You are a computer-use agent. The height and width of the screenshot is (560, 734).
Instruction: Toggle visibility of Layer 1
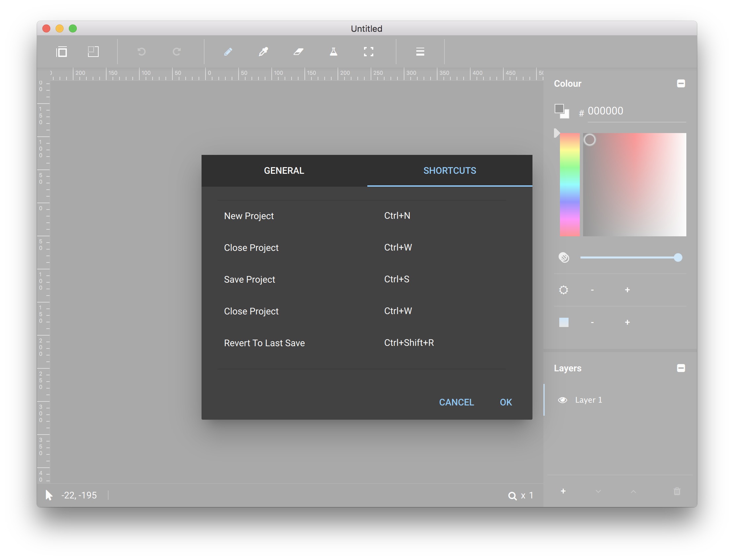click(x=563, y=400)
